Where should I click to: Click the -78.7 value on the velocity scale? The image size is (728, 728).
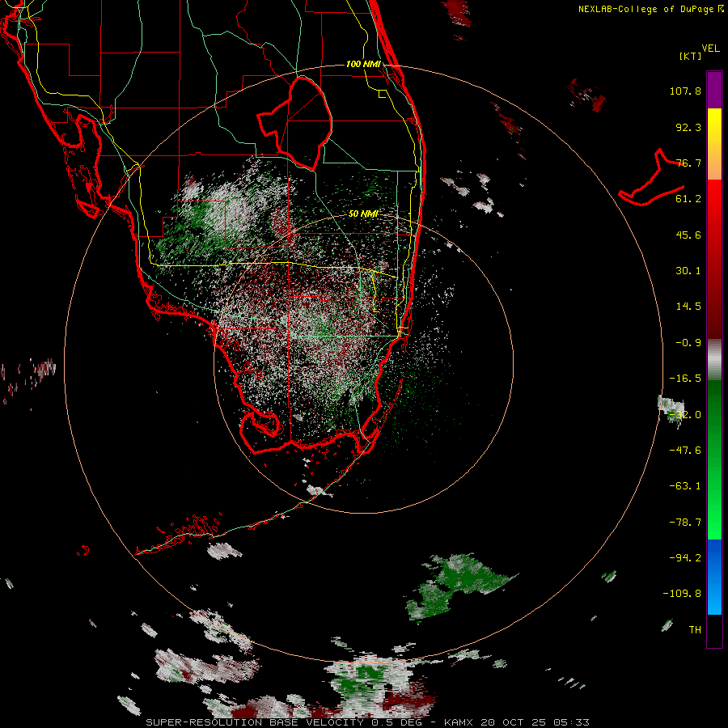click(685, 523)
